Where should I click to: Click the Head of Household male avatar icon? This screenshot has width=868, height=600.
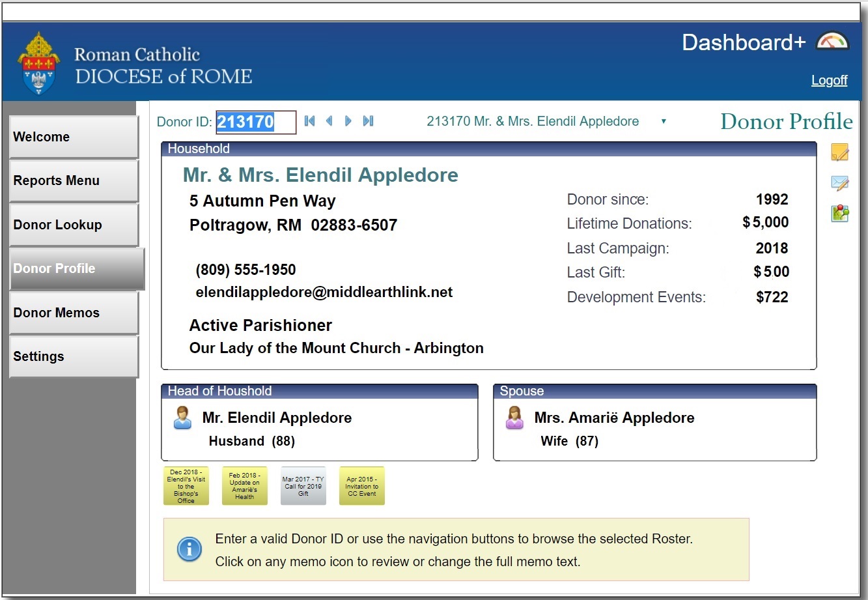coord(183,418)
